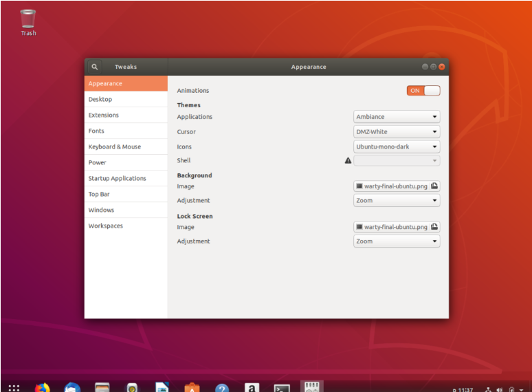The height and width of the screenshot is (392, 532).
Task: Click the Tweaks app icon in the dock
Action: (x=312, y=386)
